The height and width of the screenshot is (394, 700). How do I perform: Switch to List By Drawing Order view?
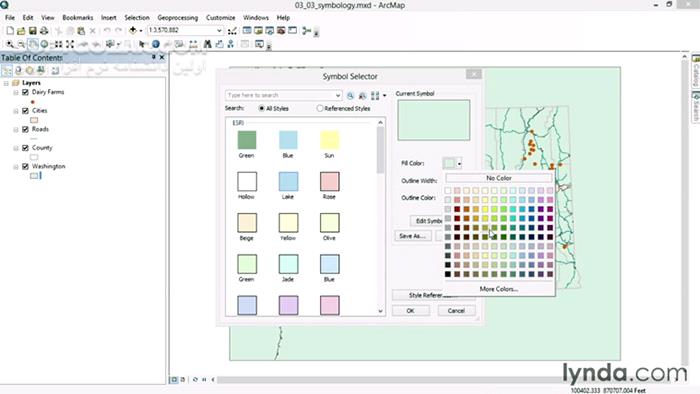click(x=7, y=71)
